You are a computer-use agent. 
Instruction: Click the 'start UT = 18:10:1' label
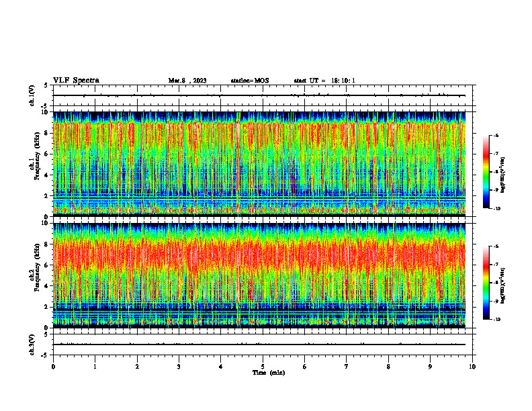tap(324, 81)
